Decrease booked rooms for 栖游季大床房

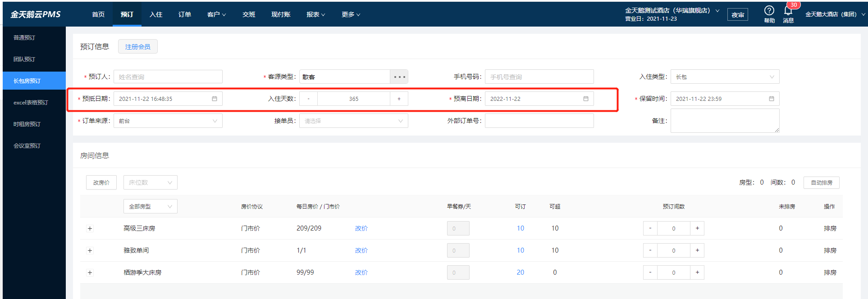(650, 272)
